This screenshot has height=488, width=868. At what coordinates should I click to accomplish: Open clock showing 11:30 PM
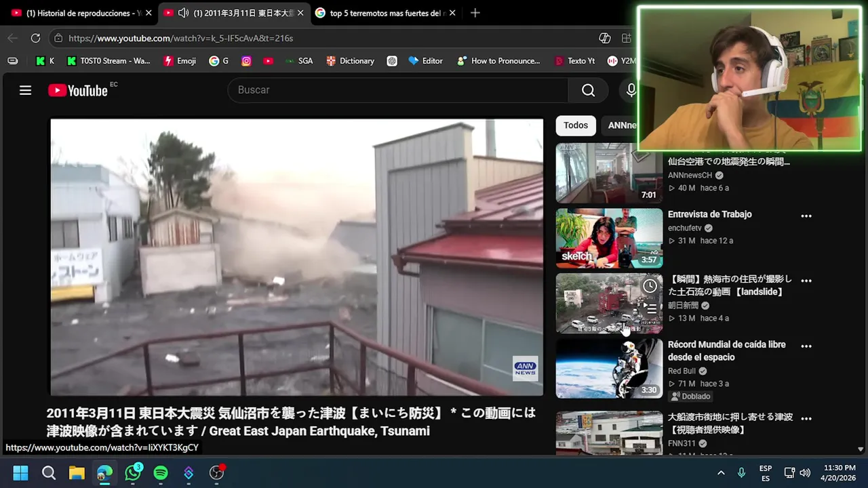pos(840,472)
